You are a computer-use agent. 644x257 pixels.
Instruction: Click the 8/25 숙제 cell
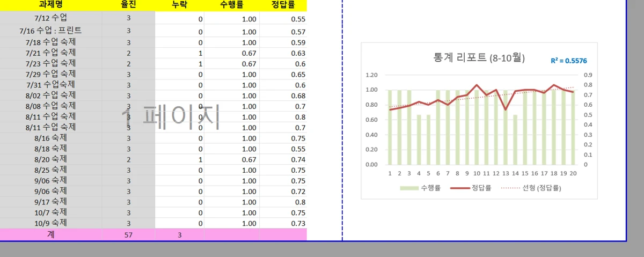pyautogui.click(x=50, y=170)
